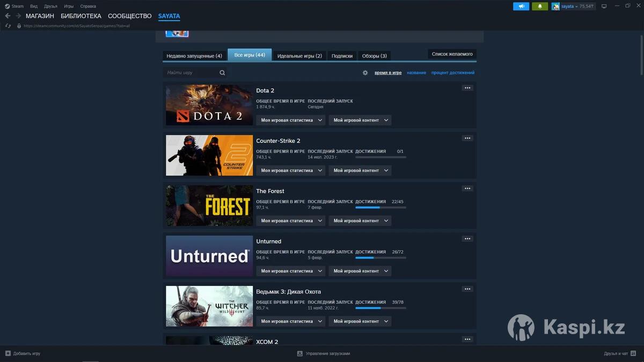The width and height of the screenshot is (644, 362).
Task: Switch to the Обзоры (3) tab
Action: tap(374, 56)
